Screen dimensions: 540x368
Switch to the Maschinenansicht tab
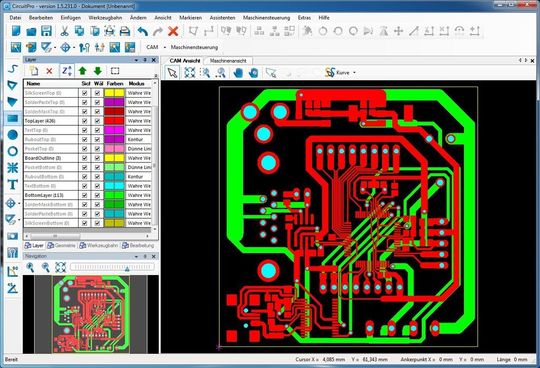tap(228, 61)
